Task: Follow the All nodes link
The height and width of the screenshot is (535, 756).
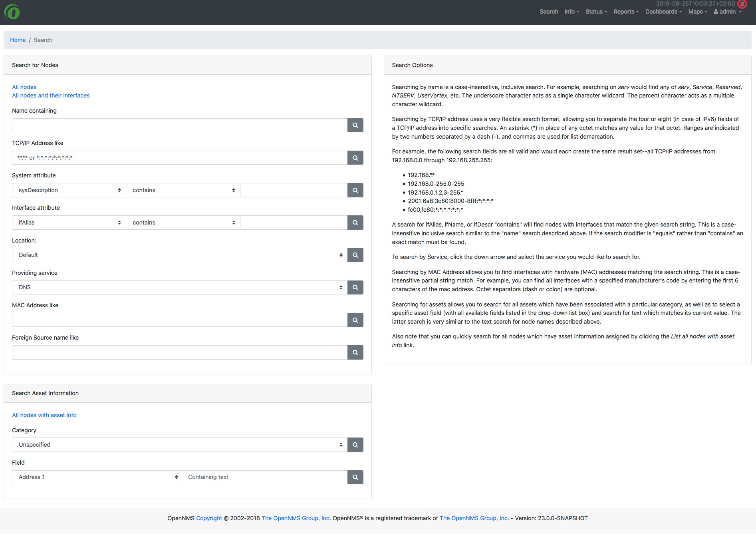Action: (x=24, y=87)
